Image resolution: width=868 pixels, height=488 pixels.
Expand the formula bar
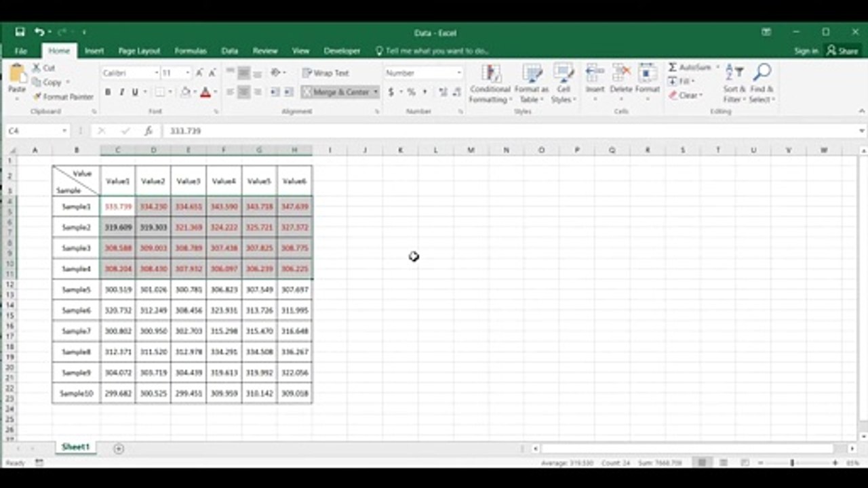pos(862,131)
